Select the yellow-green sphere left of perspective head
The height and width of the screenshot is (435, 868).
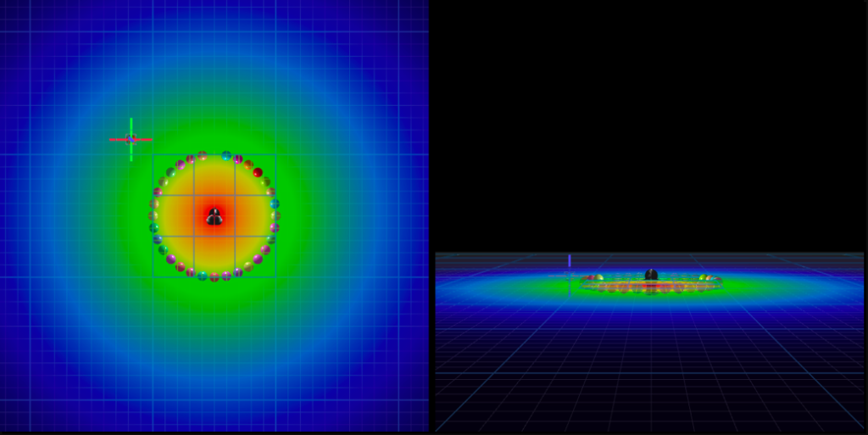tap(599, 277)
